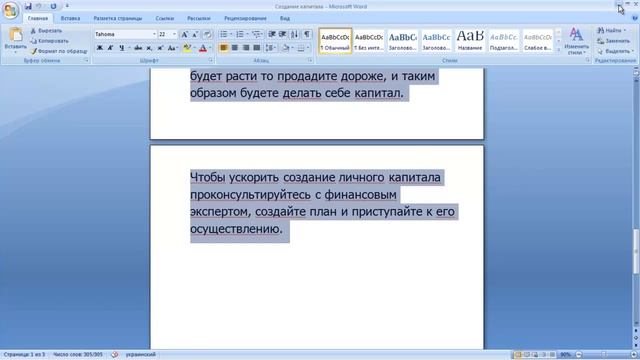The width and height of the screenshot is (640, 360).
Task: Open the Tahoma font name dropdown
Action: [x=154, y=34]
